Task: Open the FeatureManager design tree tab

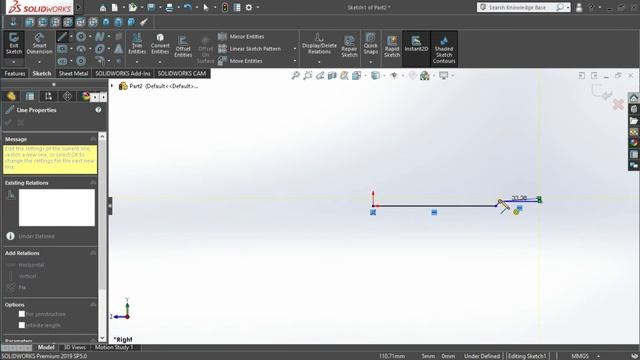Action: [x=11, y=96]
